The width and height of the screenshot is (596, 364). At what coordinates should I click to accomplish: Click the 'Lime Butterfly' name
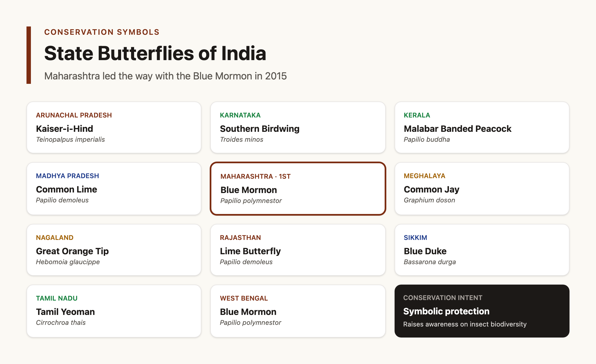250,251
